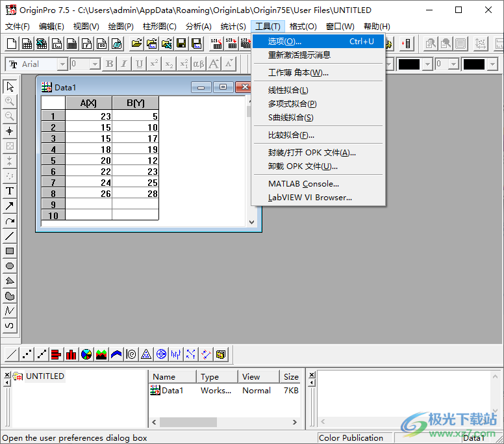This screenshot has height=444, width=504.
Task: Open the 分析(A) menu
Action: pyautogui.click(x=198, y=27)
